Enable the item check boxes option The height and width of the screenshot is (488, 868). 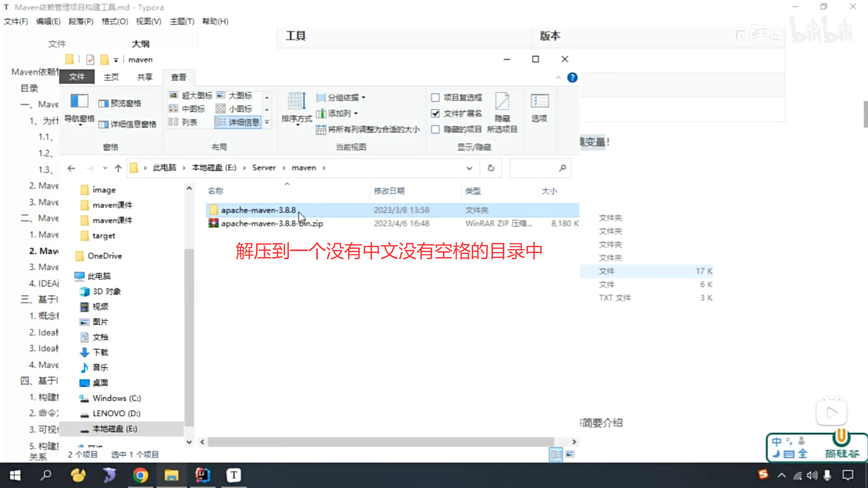[x=435, y=98]
